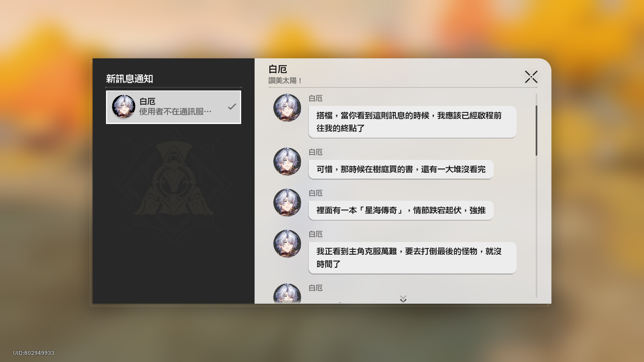644x362 pixels.
Task: Close the message window with X icon
Action: pyautogui.click(x=531, y=77)
